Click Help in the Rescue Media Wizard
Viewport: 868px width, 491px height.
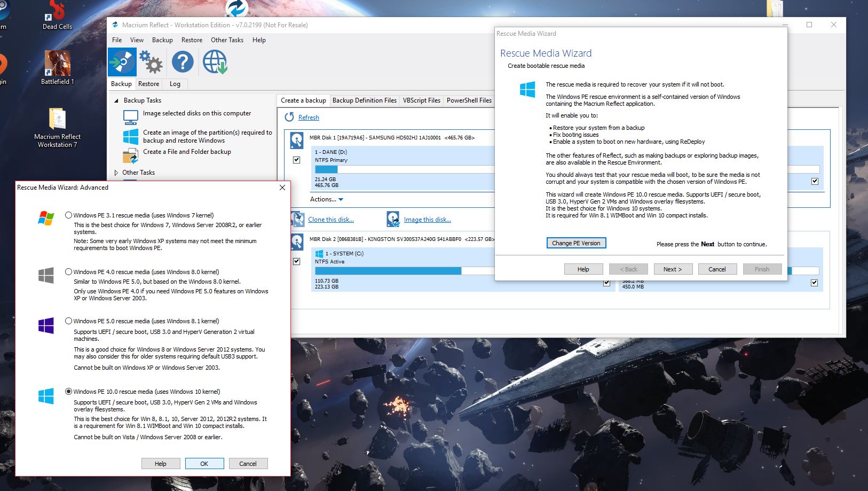point(583,269)
